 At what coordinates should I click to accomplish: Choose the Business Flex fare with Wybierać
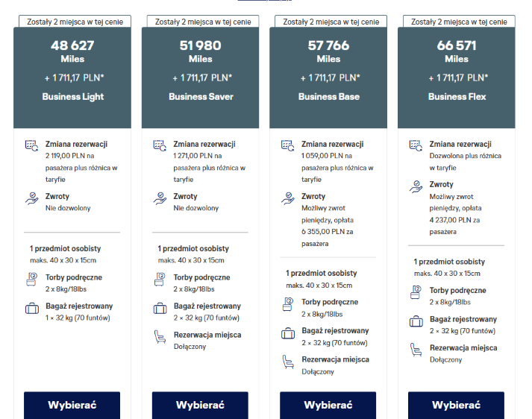456,405
